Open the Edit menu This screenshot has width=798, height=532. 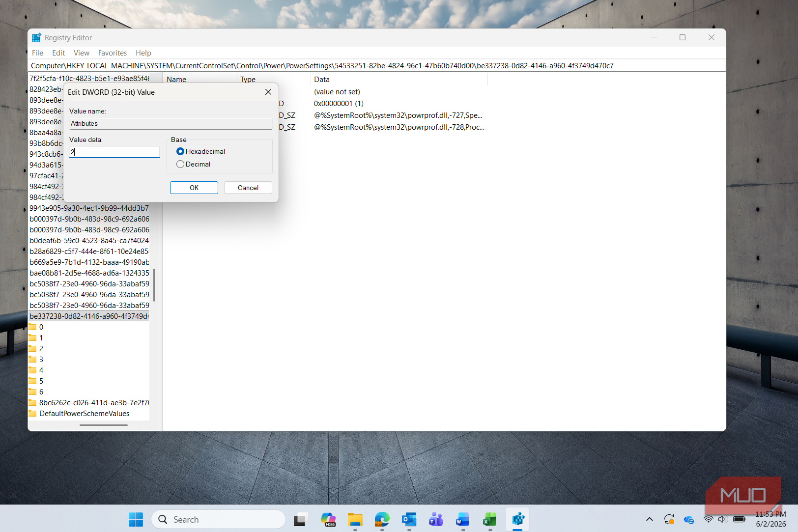[x=58, y=53]
